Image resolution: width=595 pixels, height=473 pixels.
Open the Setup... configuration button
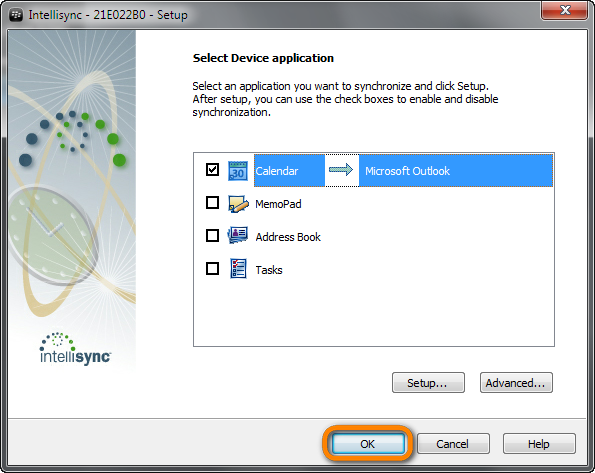click(428, 383)
